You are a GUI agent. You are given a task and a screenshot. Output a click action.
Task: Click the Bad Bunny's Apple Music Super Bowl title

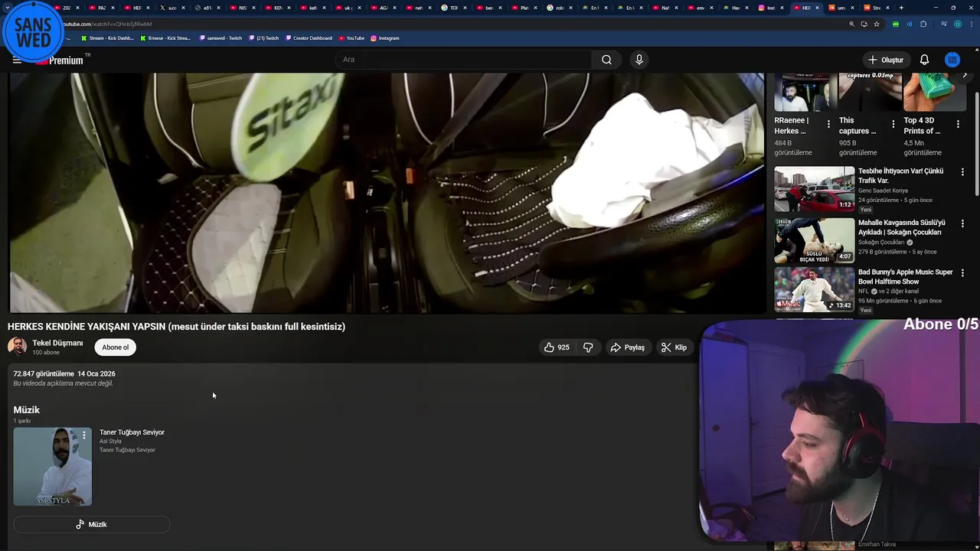(906, 276)
